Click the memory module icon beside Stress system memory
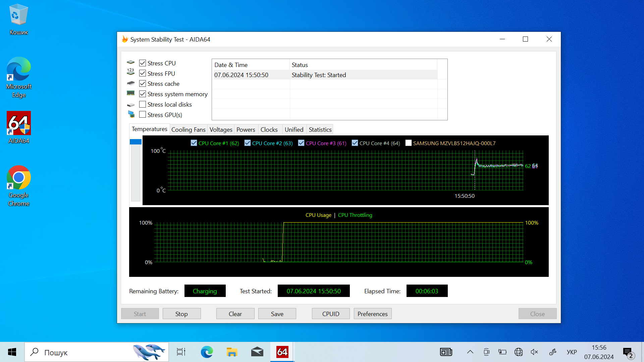The height and width of the screenshot is (362, 644). [x=131, y=93]
